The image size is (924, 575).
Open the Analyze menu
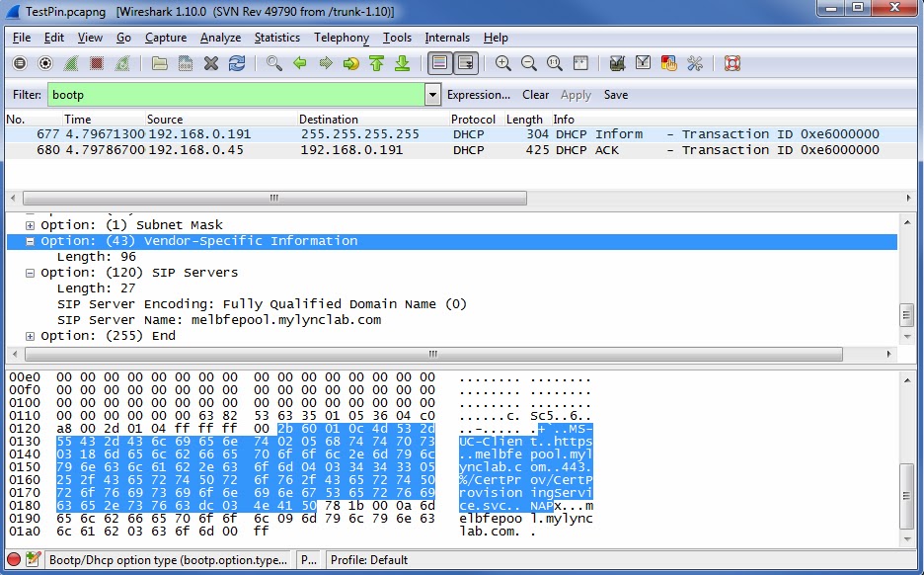click(x=220, y=38)
